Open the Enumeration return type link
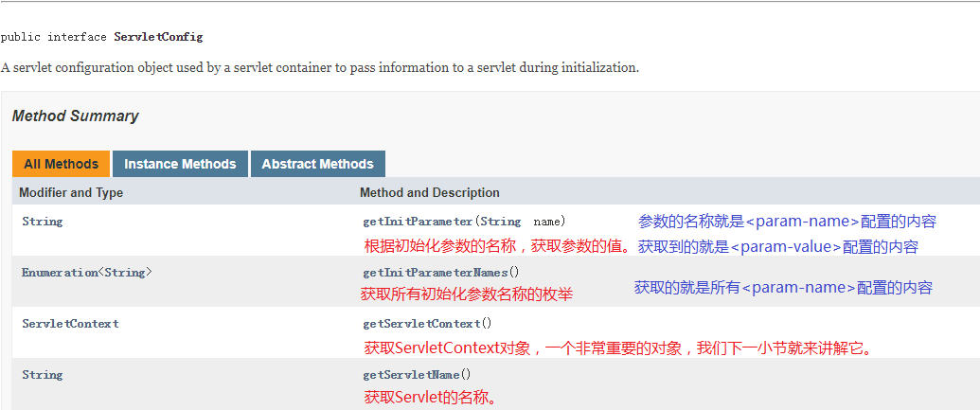Image resolution: width=980 pixels, height=410 pixels. click(x=60, y=273)
